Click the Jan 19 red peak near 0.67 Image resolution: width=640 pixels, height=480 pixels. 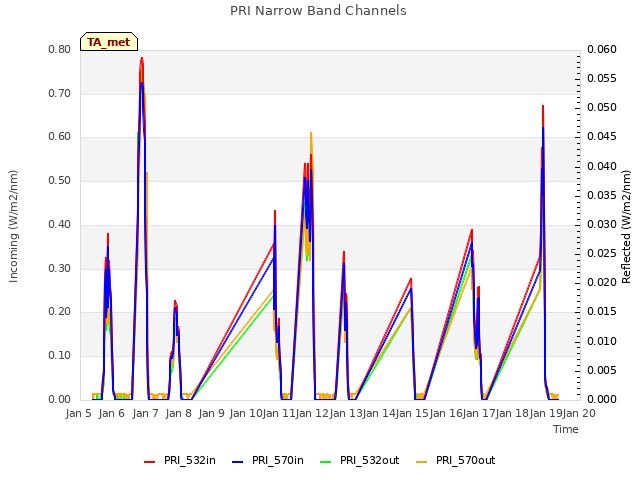point(543,106)
